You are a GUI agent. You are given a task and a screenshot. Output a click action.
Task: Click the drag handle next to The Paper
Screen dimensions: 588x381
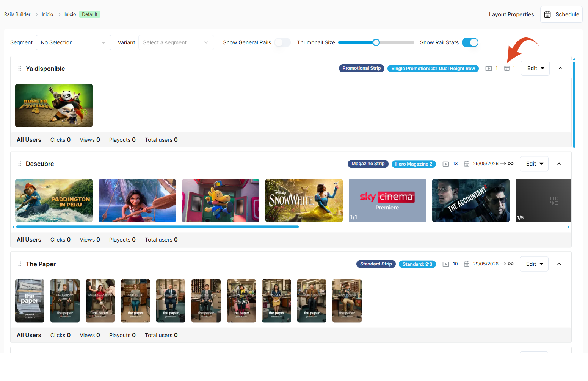point(20,264)
